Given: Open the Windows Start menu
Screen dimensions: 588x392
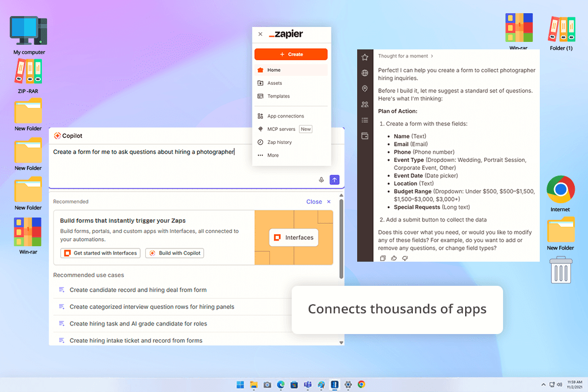Looking at the screenshot, I should pos(241,385).
